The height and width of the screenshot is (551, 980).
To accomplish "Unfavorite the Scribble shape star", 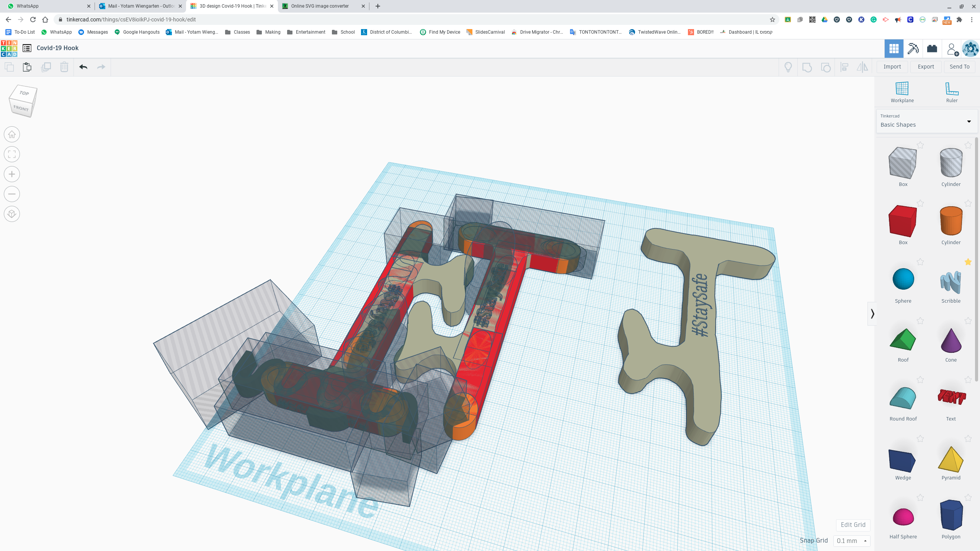I will (x=968, y=262).
